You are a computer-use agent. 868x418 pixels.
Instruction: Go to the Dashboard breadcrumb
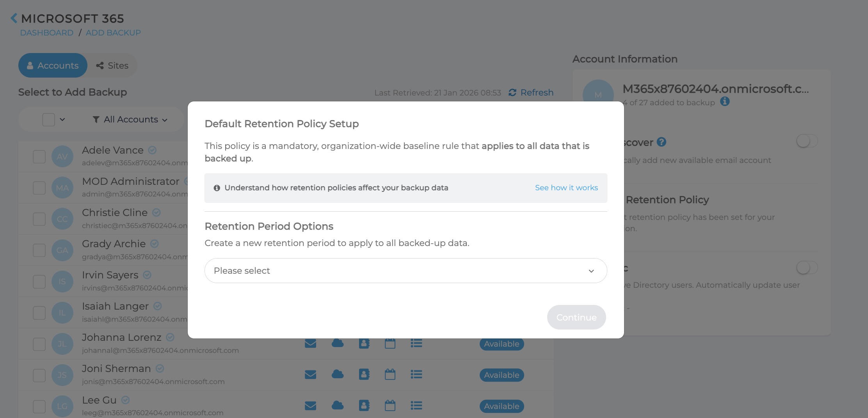pyautogui.click(x=47, y=33)
